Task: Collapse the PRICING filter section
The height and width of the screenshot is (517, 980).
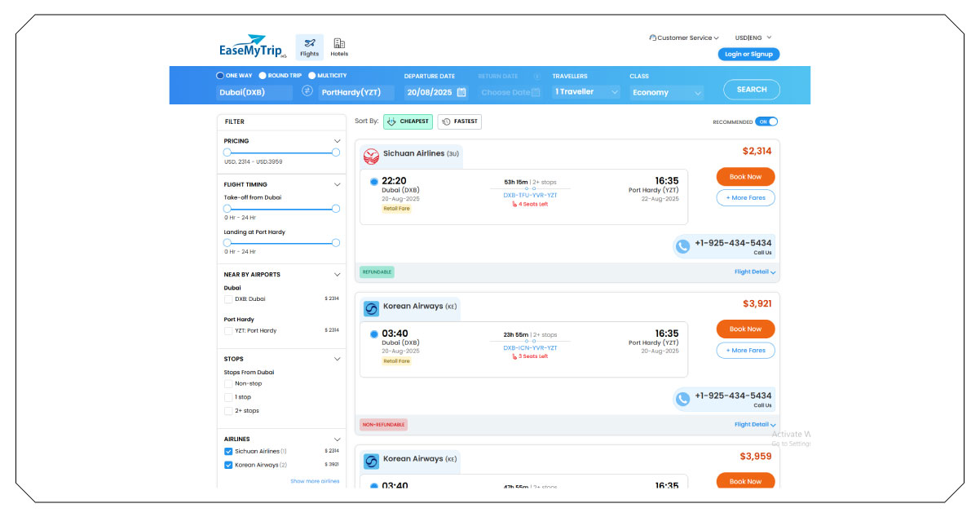Action: pos(336,140)
